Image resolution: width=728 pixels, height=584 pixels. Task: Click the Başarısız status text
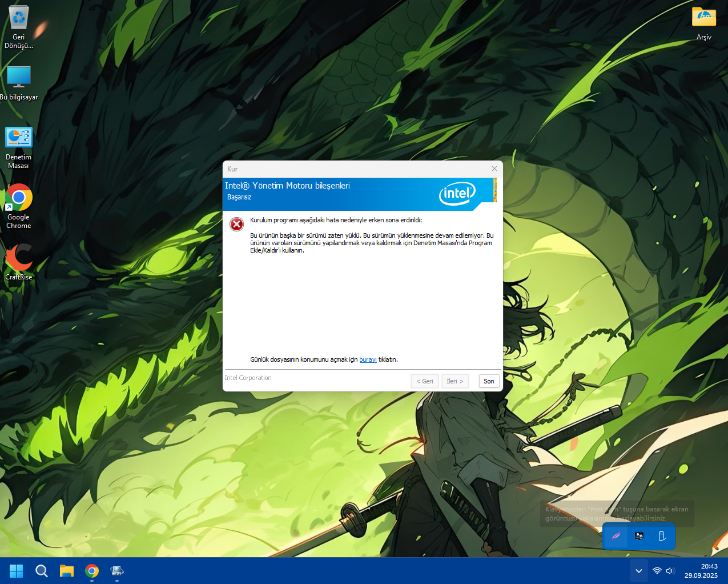tap(239, 197)
